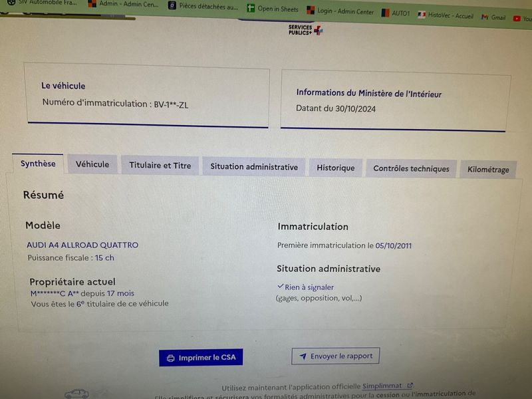Open the Open in Sheets bookmark
Screen dimensions: 532x399
273,9
